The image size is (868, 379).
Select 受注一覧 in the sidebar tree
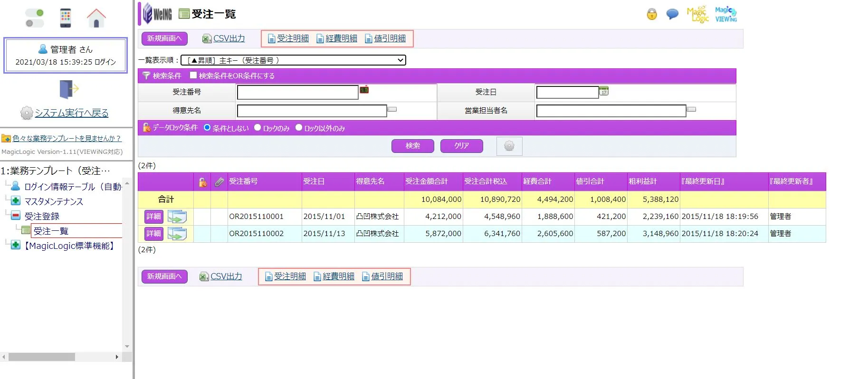pyautogui.click(x=51, y=231)
